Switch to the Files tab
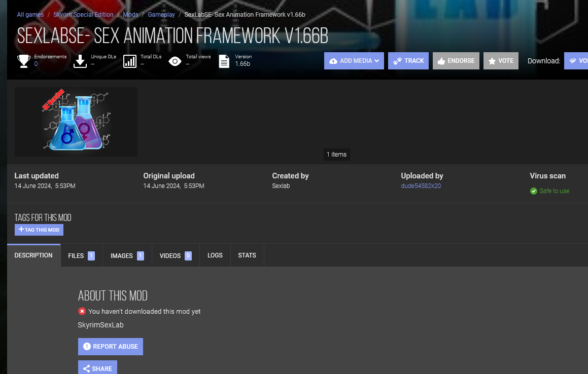This screenshot has height=374, width=588. [81, 255]
